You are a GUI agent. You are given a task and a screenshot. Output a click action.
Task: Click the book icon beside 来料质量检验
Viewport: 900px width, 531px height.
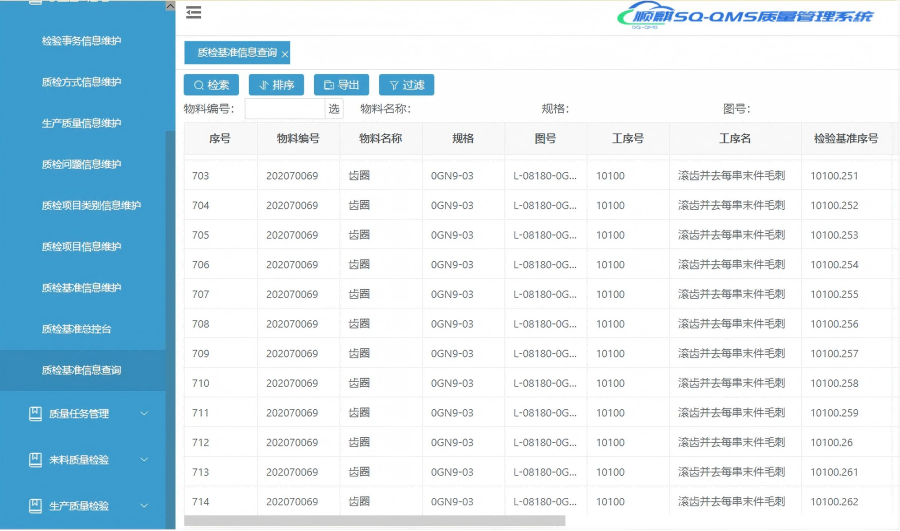point(35,460)
